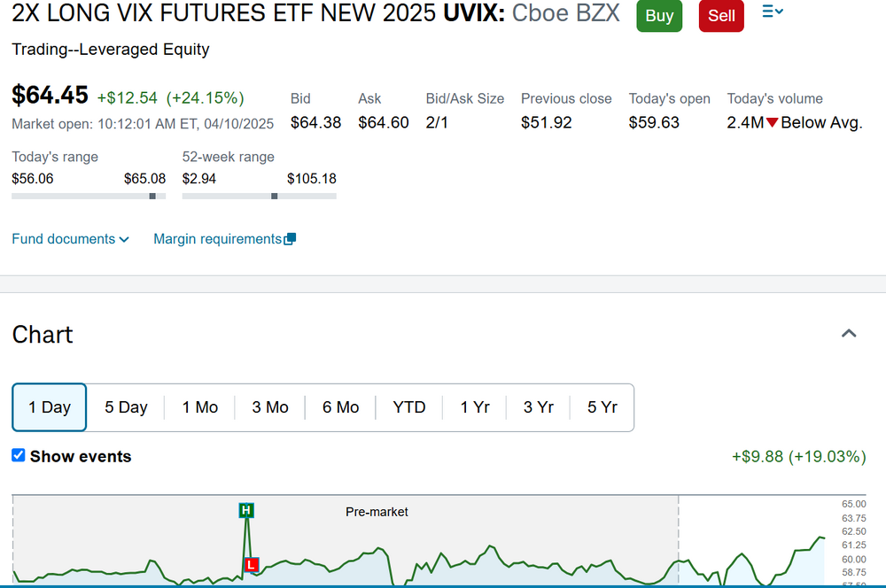The width and height of the screenshot is (886, 588).
Task: Click the green Buy button
Action: pyautogui.click(x=659, y=16)
